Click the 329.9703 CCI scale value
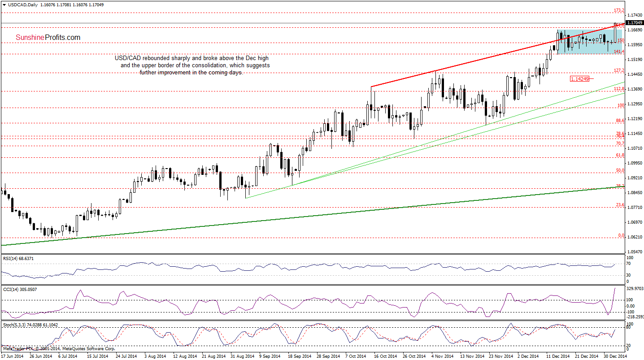The width and height of the screenshot is (644, 360). point(635,289)
